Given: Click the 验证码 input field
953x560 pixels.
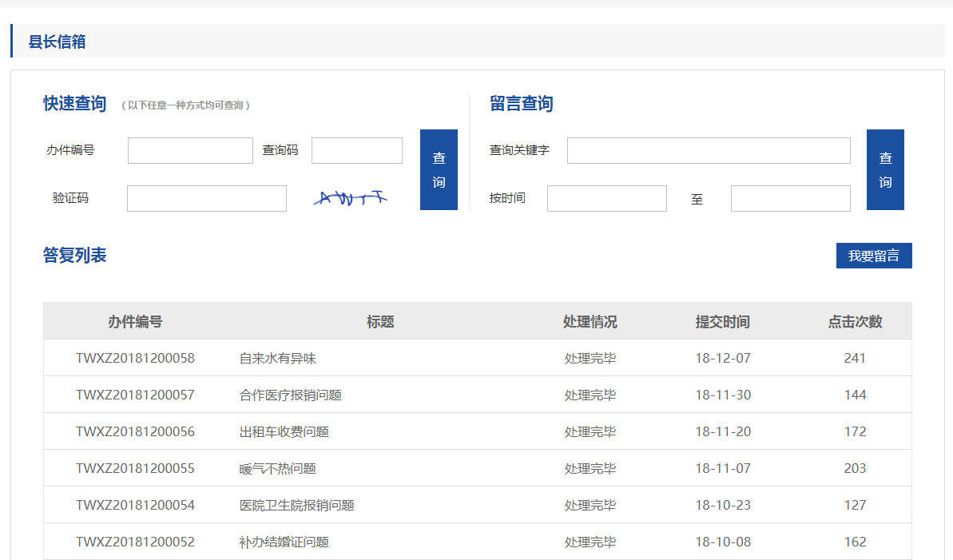Looking at the screenshot, I should tap(206, 198).
